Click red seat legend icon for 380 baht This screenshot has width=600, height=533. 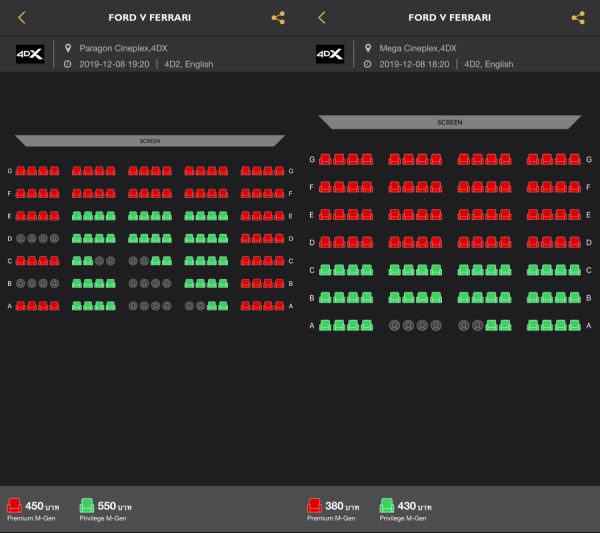click(x=314, y=505)
